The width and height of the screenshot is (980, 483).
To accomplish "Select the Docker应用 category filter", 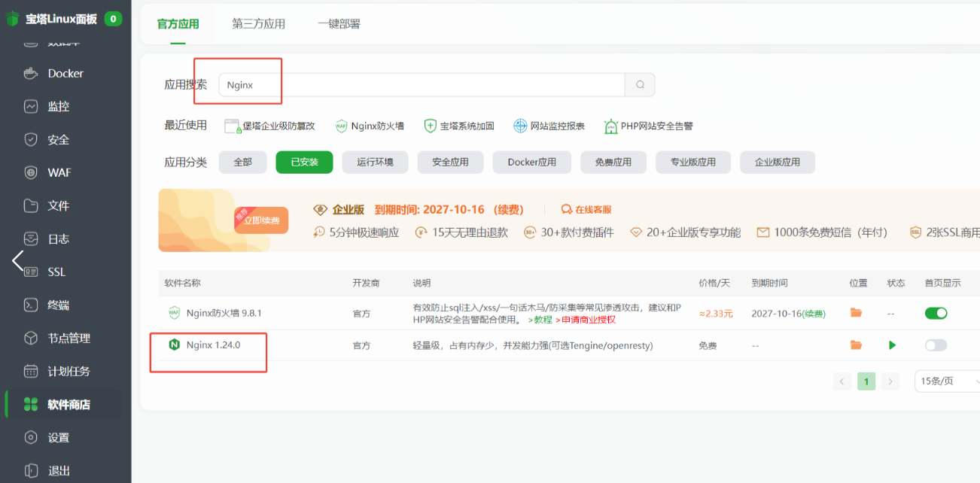I will click(532, 162).
